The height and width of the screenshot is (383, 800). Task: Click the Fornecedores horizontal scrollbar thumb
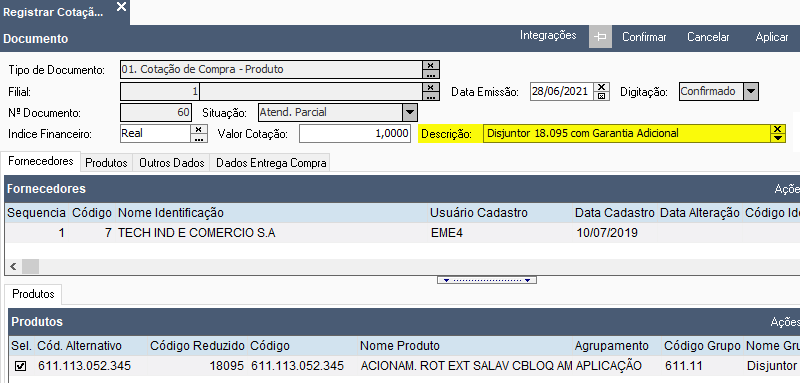(x=31, y=266)
